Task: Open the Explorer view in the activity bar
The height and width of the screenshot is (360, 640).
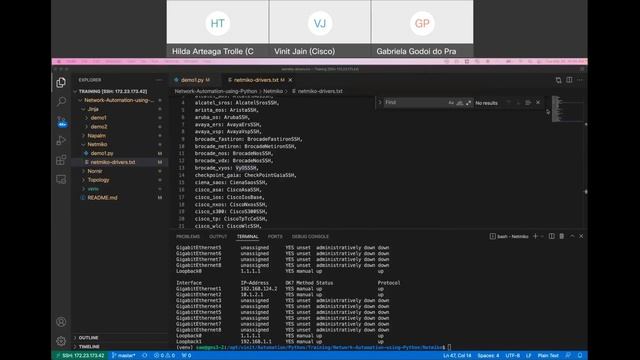Action: point(61,82)
